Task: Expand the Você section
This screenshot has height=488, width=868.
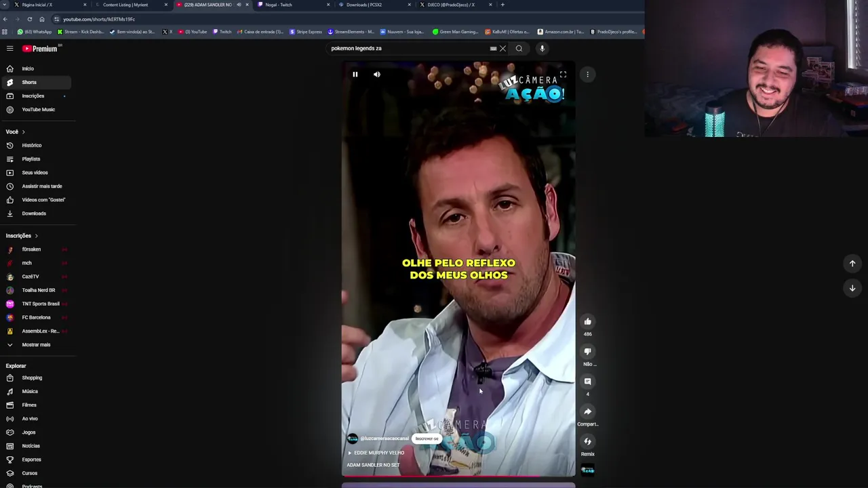Action: click(16, 131)
